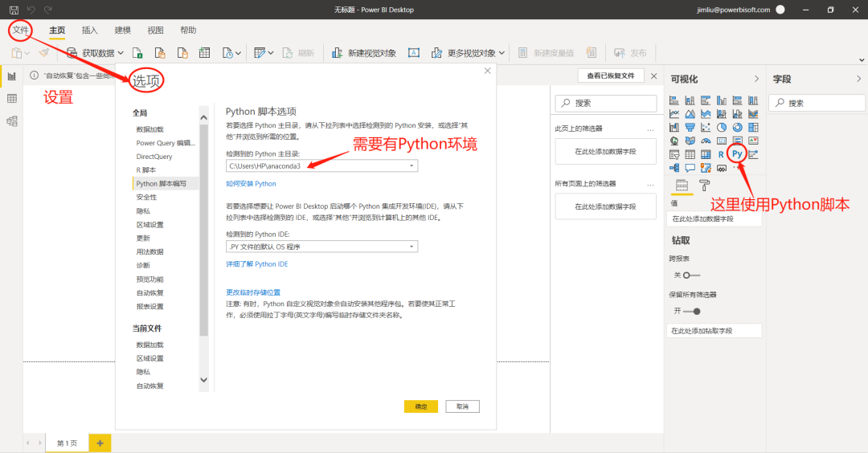Screen dimensions: 868x453
Task: Switch to Model view in left sidebar
Action: (11, 121)
